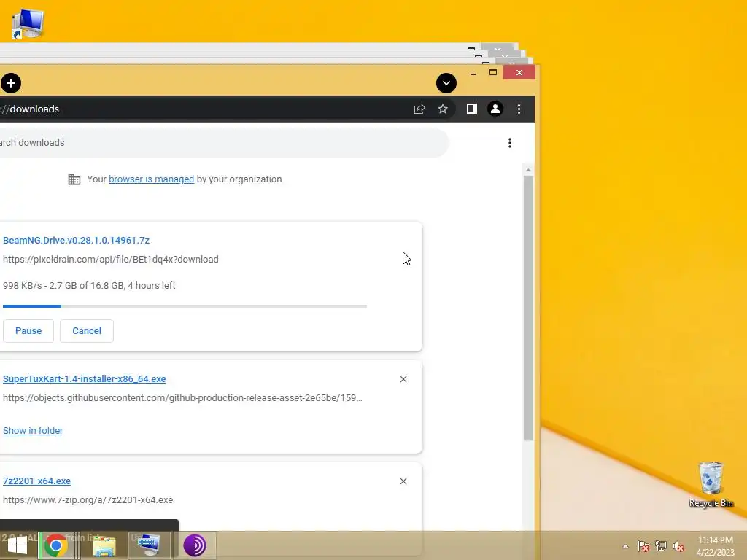747x560 pixels.
Task: Click the muted volume tray icon
Action: click(x=678, y=546)
